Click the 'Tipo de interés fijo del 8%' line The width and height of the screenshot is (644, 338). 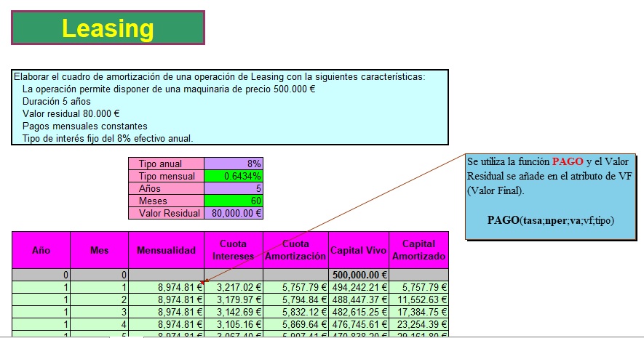pyautogui.click(x=108, y=138)
